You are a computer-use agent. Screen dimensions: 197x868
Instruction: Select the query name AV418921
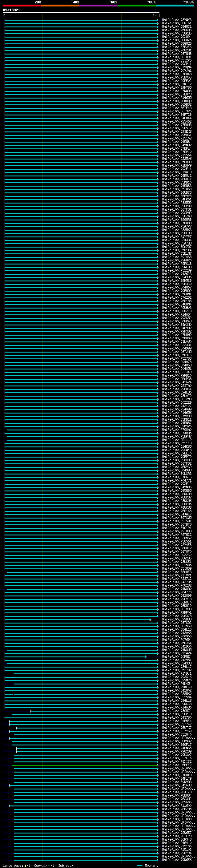[11, 10]
